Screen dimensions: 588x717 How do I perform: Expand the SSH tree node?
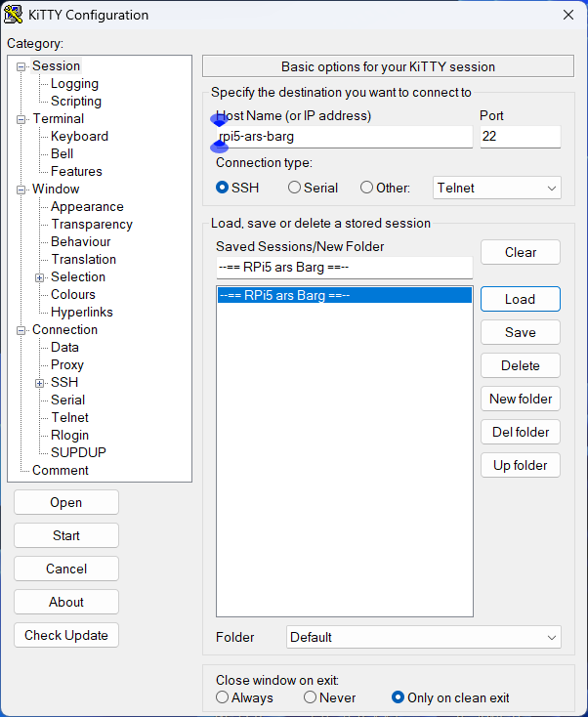tap(40, 383)
